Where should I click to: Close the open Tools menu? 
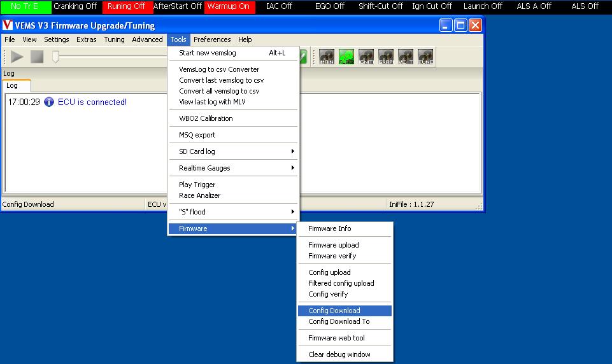click(178, 39)
